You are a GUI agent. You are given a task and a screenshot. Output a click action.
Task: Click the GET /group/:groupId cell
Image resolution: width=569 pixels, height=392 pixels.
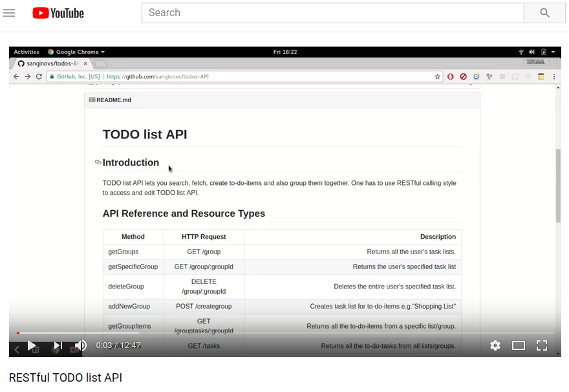(x=204, y=267)
